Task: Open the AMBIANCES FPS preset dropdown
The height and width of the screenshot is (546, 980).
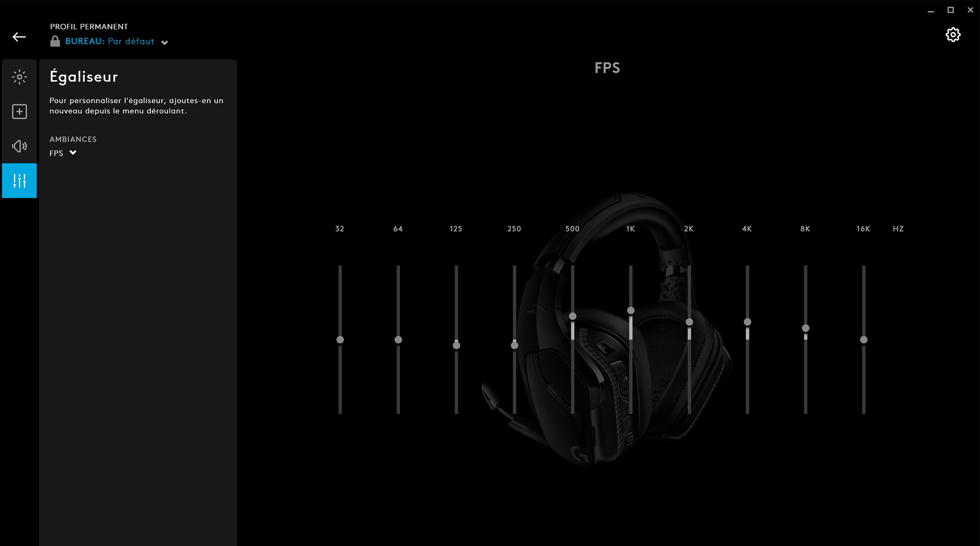Action: click(x=63, y=153)
